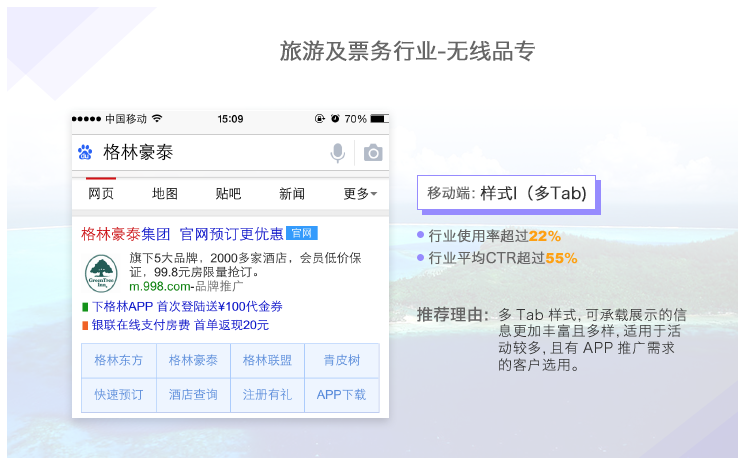Open the 新闻 tab

coord(292,194)
